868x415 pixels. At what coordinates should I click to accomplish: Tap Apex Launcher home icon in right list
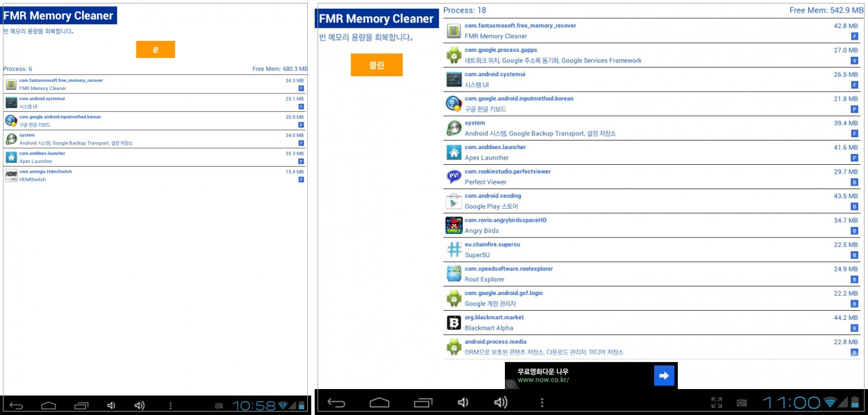(x=454, y=152)
